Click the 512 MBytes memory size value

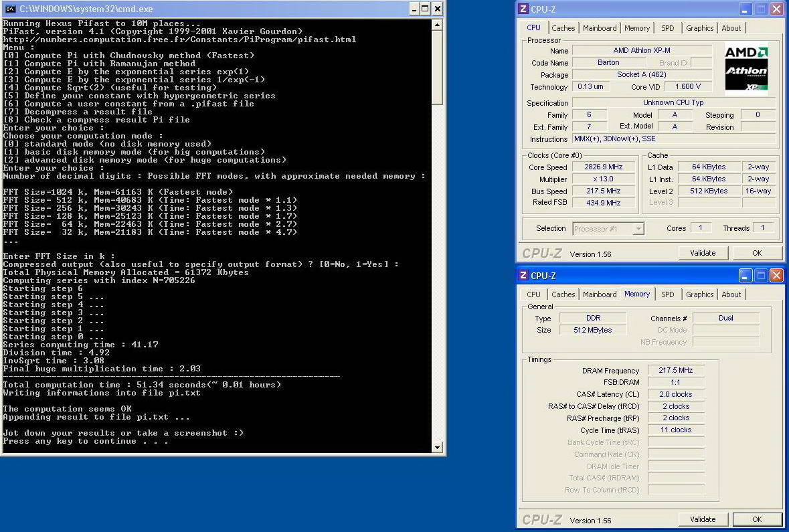[594, 330]
